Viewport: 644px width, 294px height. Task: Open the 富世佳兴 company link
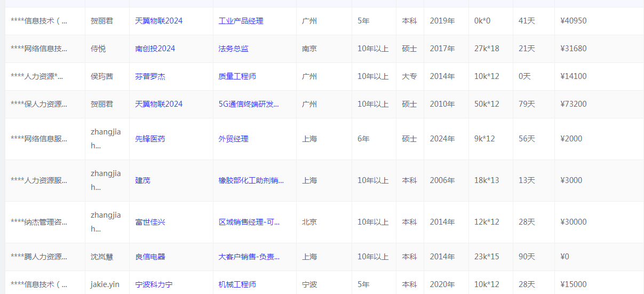tap(150, 222)
